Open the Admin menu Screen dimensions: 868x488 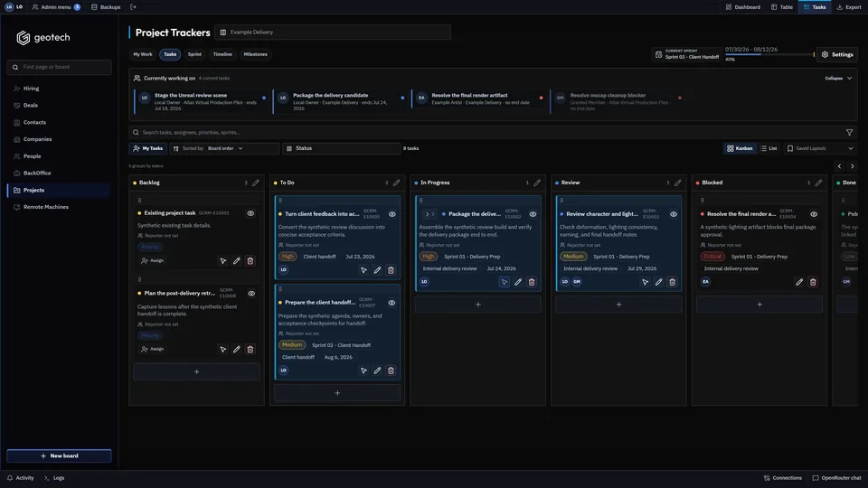pos(56,7)
